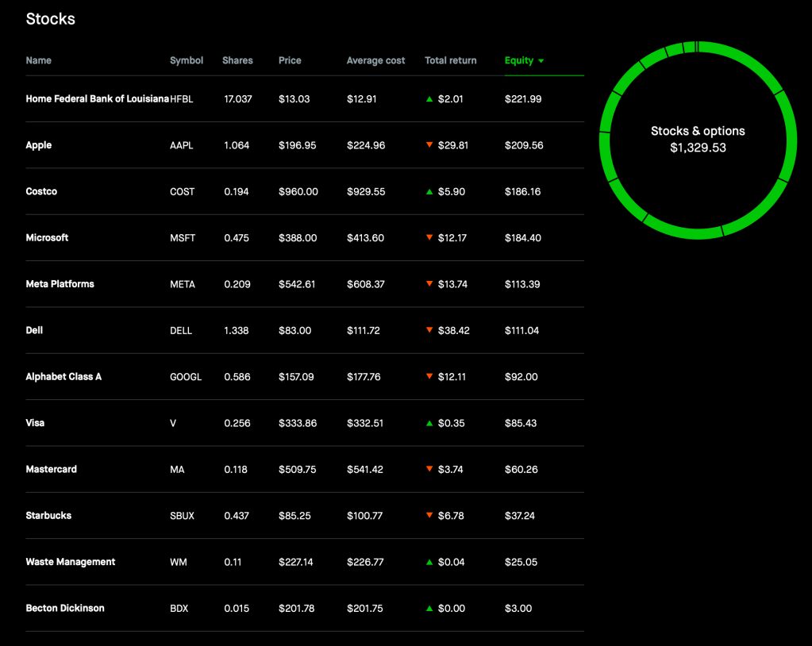Image resolution: width=812 pixels, height=646 pixels.
Task: Open the Microsoft stock page
Action: pyautogui.click(x=48, y=237)
